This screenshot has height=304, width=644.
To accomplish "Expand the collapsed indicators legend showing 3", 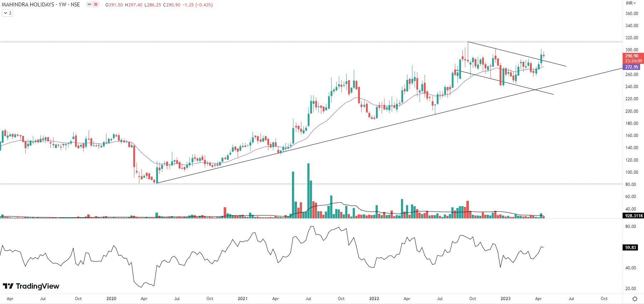I will (x=8, y=13).
